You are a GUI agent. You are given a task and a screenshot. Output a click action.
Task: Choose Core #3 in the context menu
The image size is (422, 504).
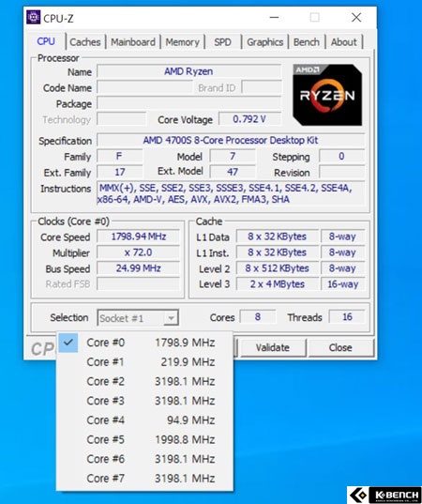(x=144, y=401)
